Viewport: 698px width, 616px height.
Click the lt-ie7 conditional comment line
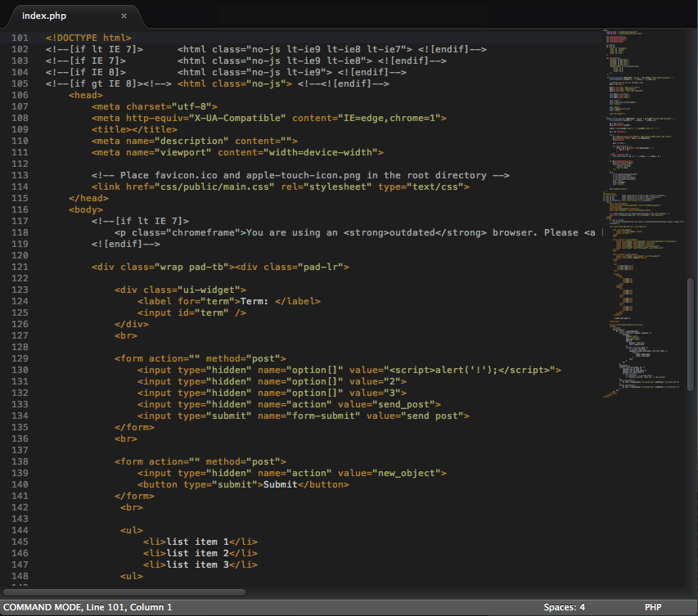(266, 49)
